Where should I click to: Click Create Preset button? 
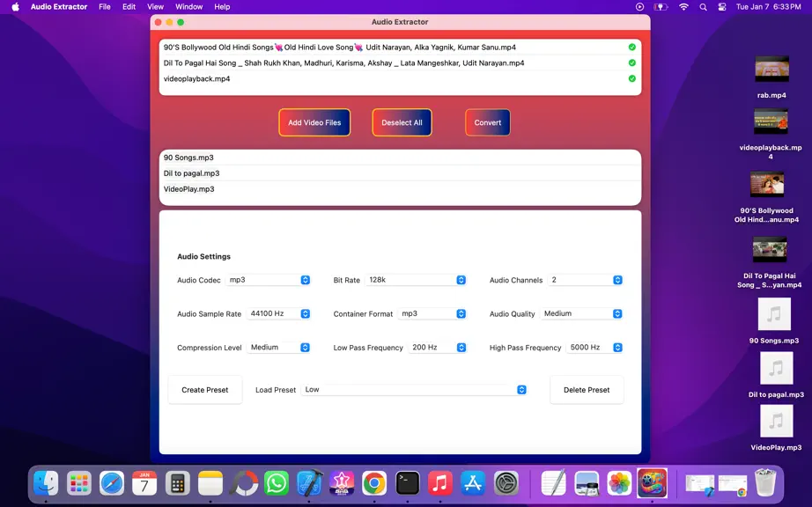[205, 390]
